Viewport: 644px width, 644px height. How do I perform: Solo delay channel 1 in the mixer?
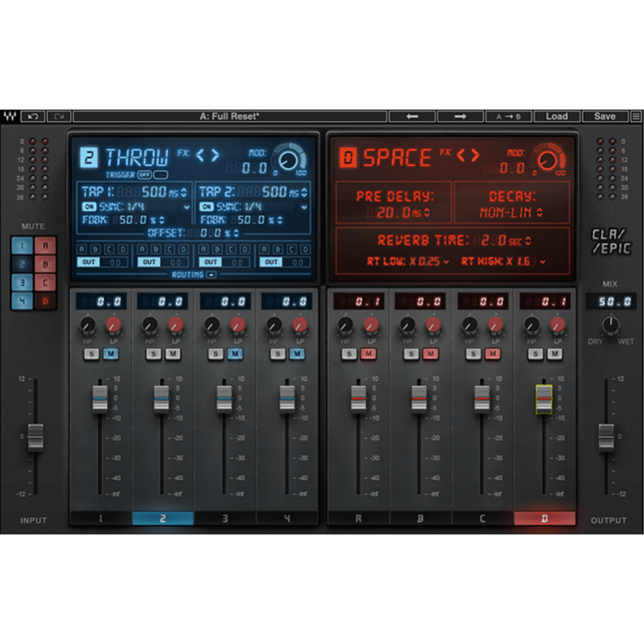90,354
